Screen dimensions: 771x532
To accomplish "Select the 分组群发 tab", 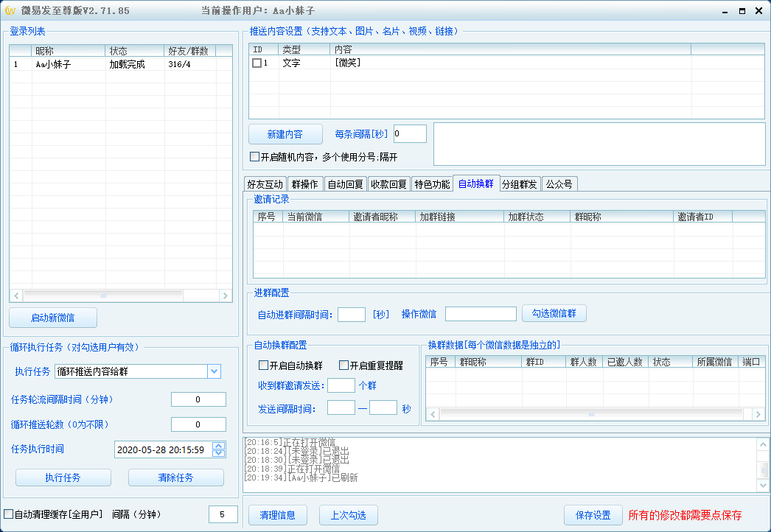I will (520, 184).
